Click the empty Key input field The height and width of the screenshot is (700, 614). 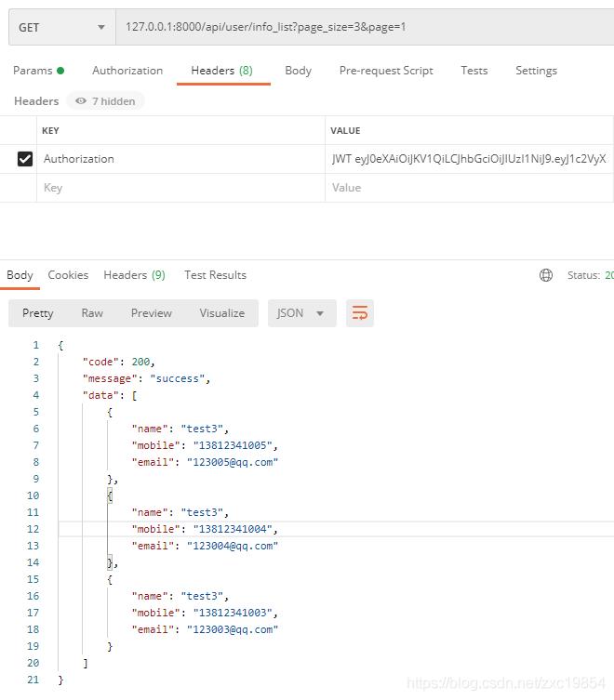click(x=180, y=188)
